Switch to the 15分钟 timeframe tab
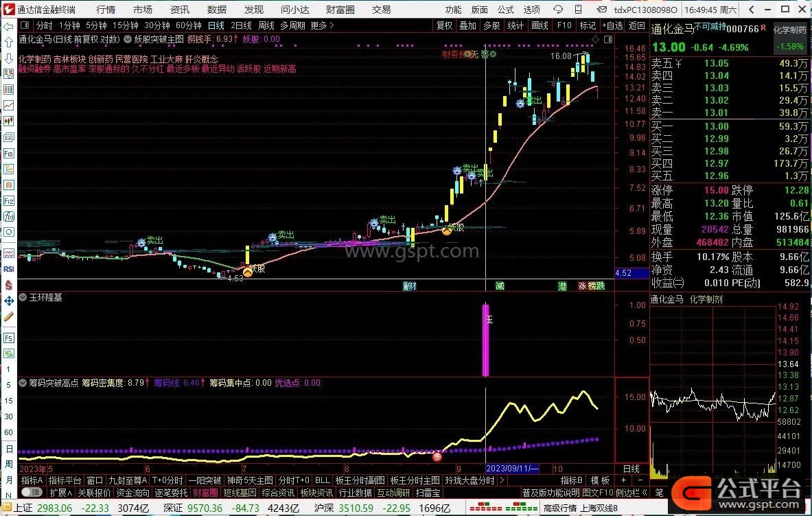The height and width of the screenshot is (516, 812). [126, 25]
